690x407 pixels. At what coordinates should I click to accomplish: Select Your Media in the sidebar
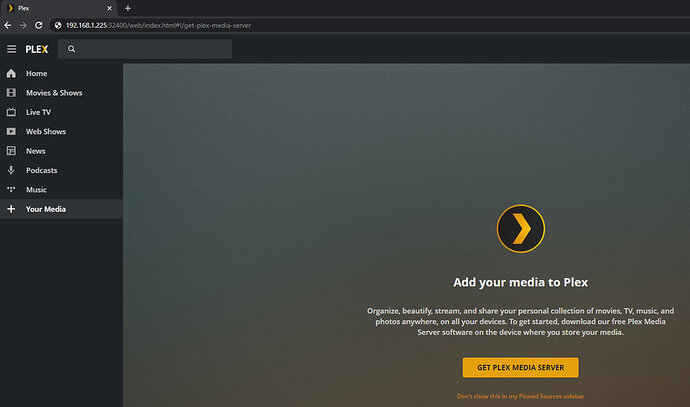pos(46,209)
